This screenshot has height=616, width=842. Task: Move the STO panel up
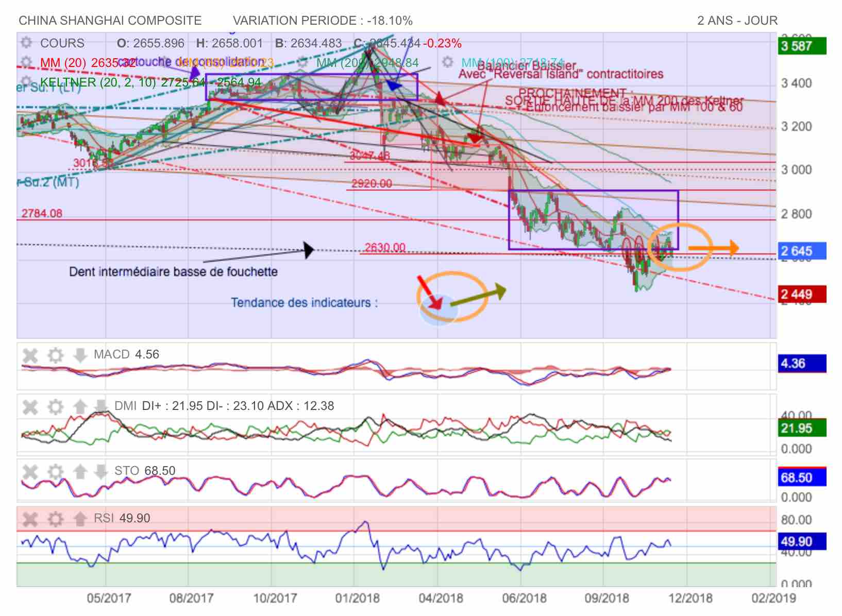click(x=80, y=471)
